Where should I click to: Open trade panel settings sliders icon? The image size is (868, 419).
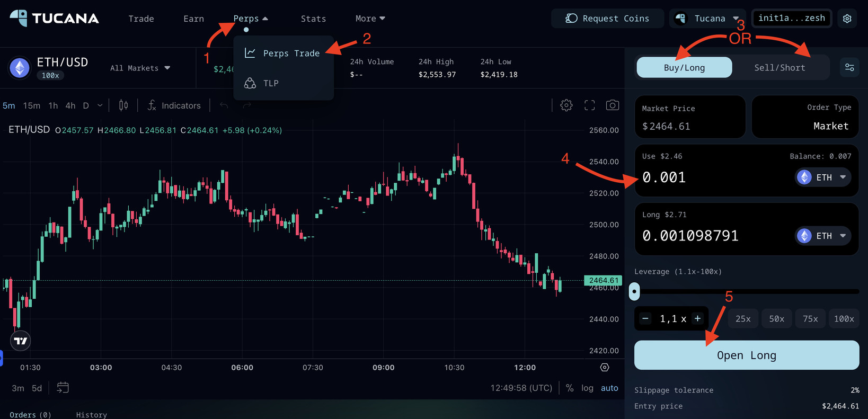tap(849, 67)
